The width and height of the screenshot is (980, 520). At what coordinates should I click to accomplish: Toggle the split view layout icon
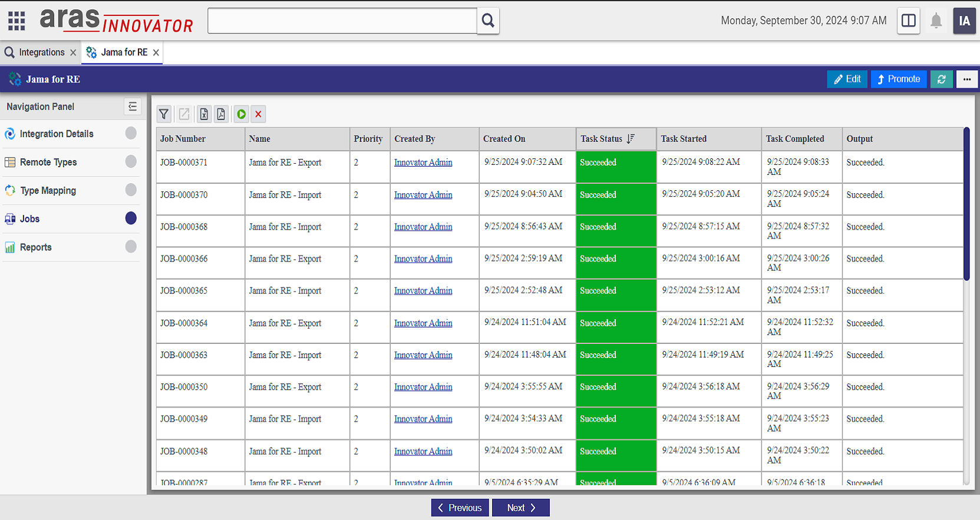pyautogui.click(x=909, y=21)
